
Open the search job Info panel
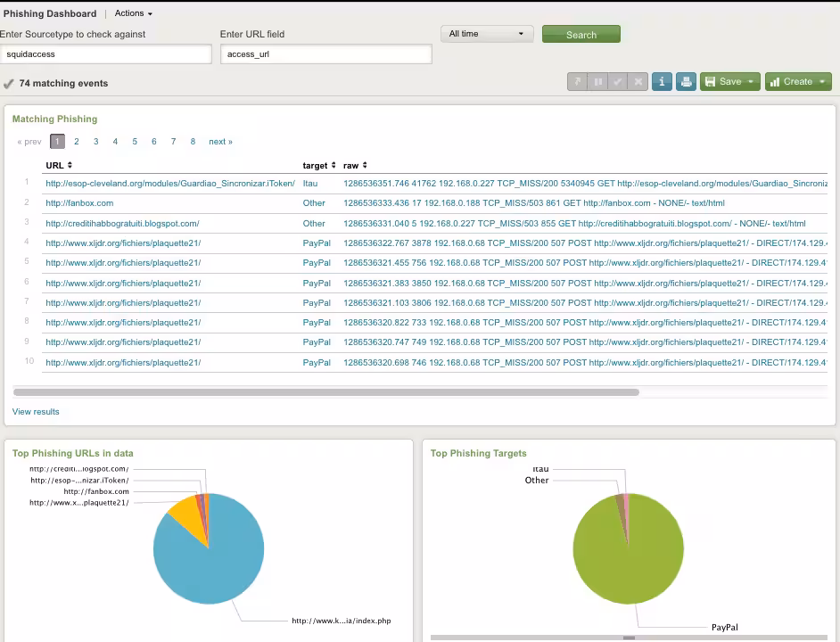tap(662, 81)
